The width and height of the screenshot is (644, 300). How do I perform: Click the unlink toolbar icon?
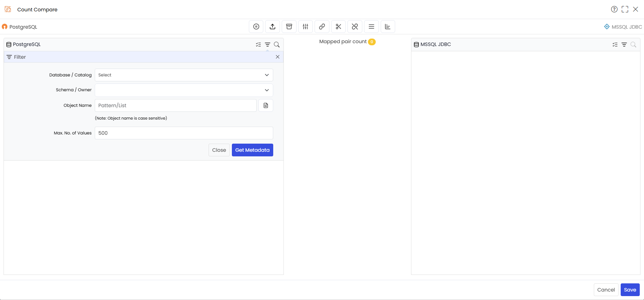(x=355, y=27)
